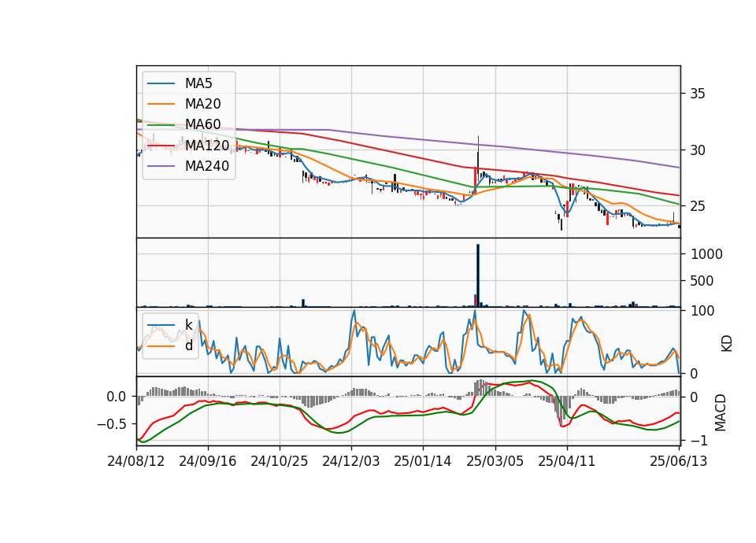
Task: Click the MA240 legend label
Action: click(207, 166)
